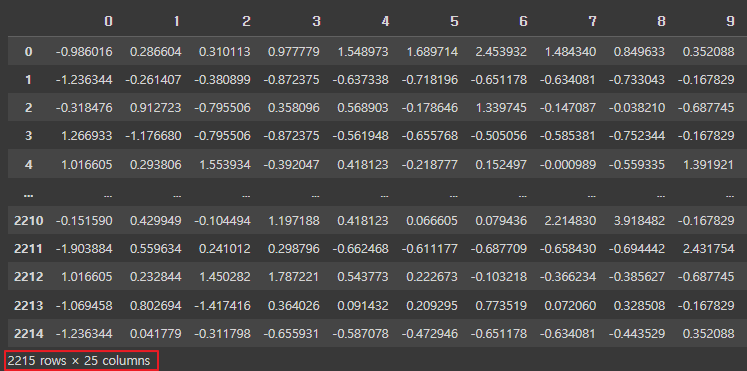Select row index label 2213
Image resolution: width=747 pixels, height=371 pixels.
click(x=29, y=305)
